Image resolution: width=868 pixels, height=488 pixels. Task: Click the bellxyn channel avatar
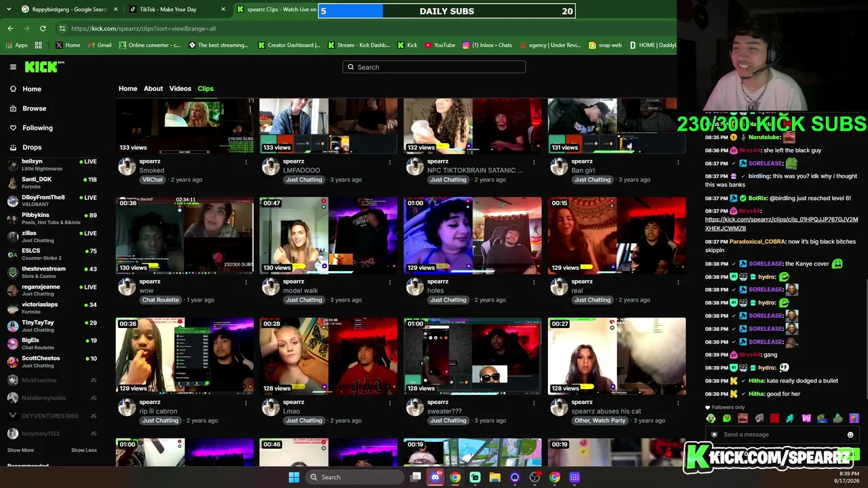pos(13,165)
